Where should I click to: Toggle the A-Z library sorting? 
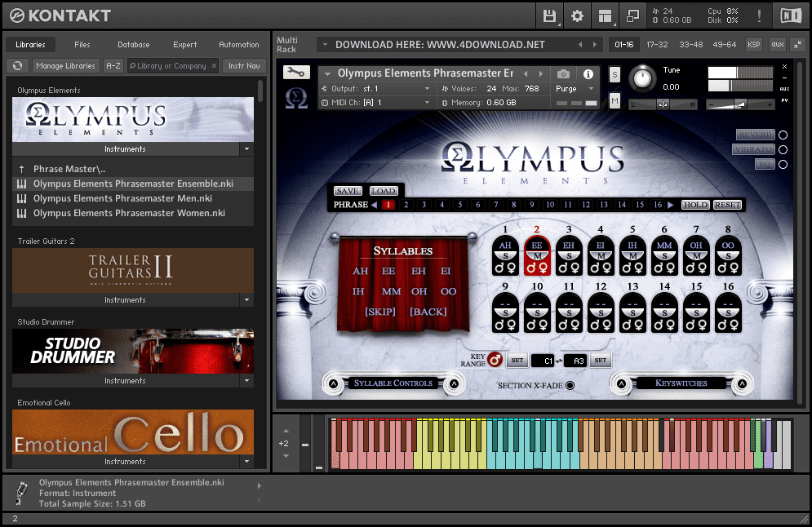pyautogui.click(x=113, y=66)
